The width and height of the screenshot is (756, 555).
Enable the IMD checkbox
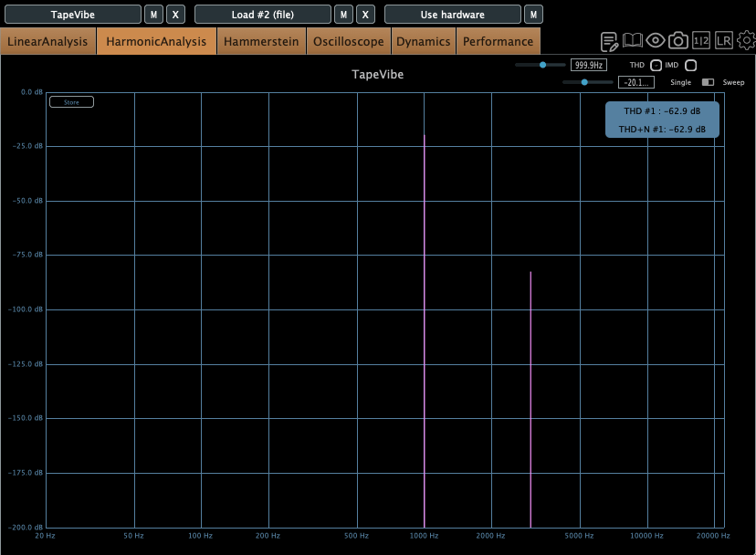[x=690, y=65]
